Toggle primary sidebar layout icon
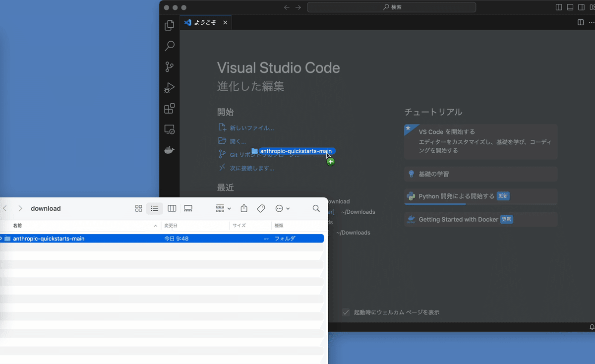The width and height of the screenshot is (595, 364). coord(559,7)
